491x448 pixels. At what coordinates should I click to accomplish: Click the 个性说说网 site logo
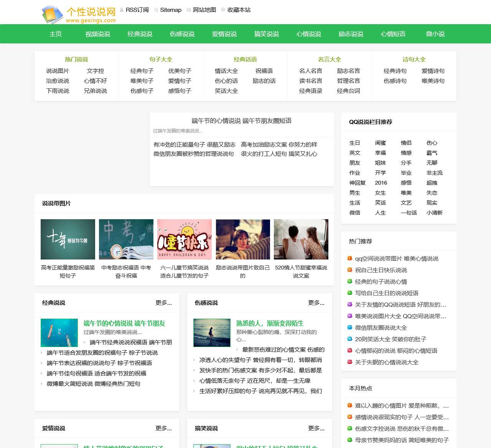click(x=79, y=14)
